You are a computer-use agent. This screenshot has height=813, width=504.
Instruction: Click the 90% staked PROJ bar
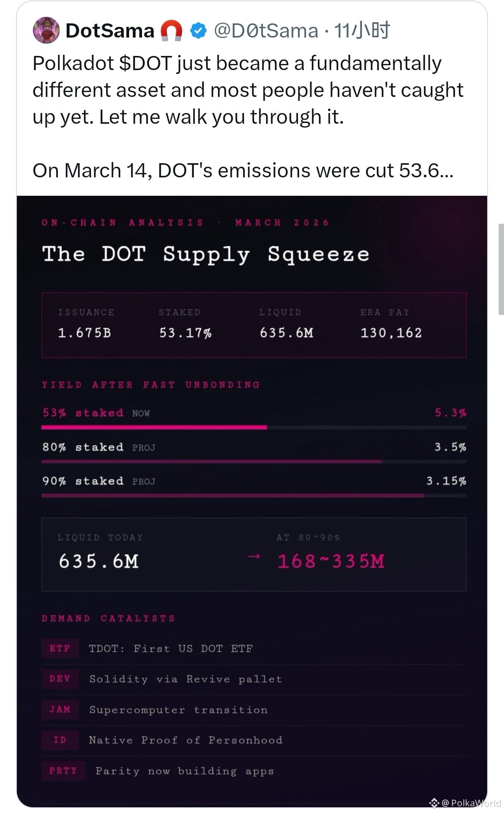point(254,495)
